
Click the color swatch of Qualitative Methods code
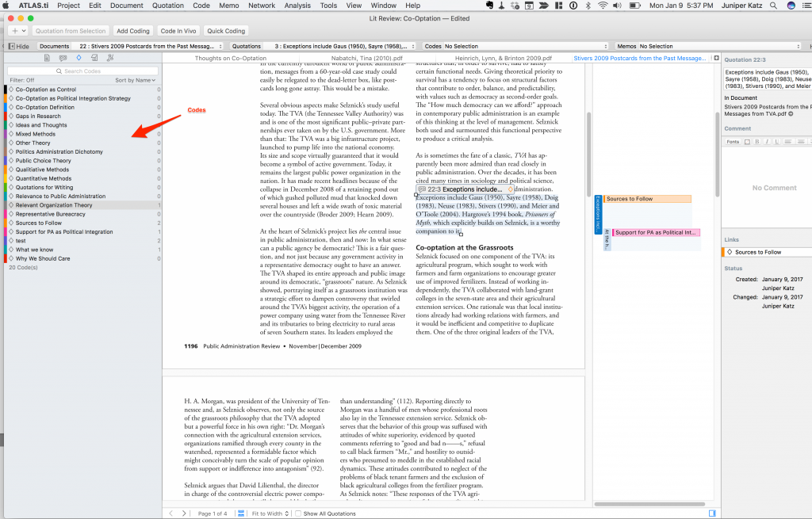click(6, 170)
